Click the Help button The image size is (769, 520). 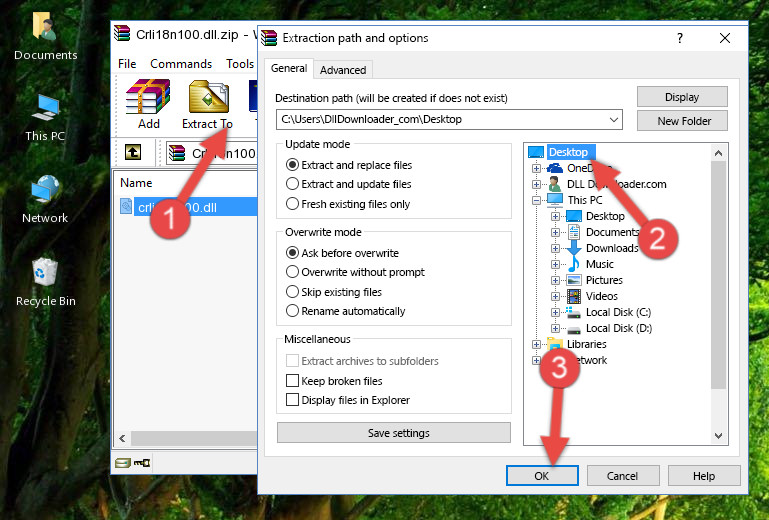(x=704, y=476)
